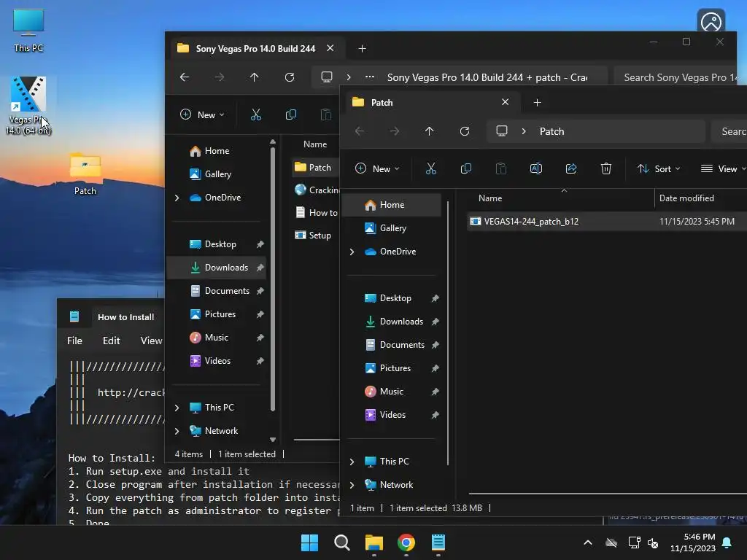Refresh the Sony Vegas Pro folder window
The width and height of the screenshot is (747, 560).
(x=290, y=77)
